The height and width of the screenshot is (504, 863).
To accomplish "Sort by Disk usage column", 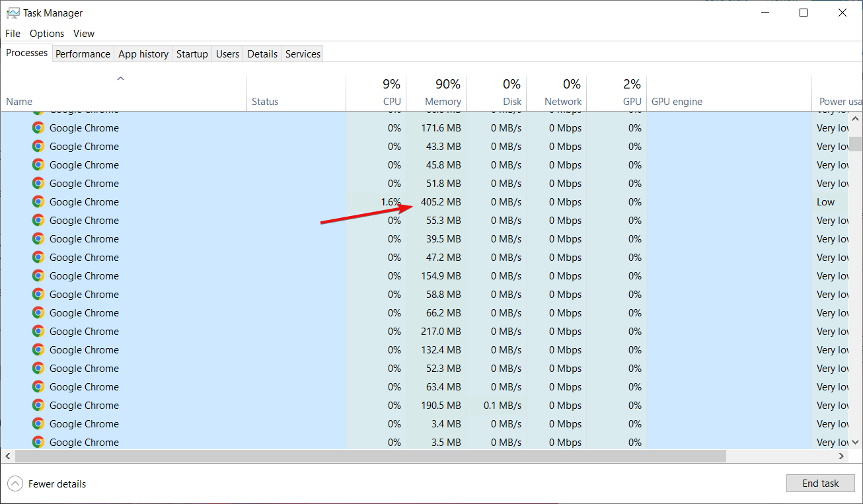I will click(x=496, y=93).
